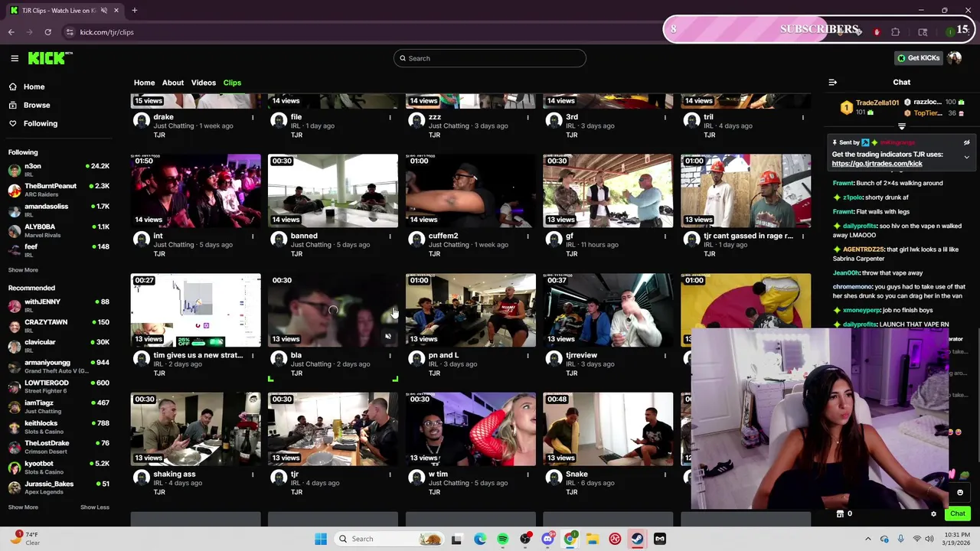This screenshot has height=551, width=980.
Task: Show more followed channels
Action: 23,270
